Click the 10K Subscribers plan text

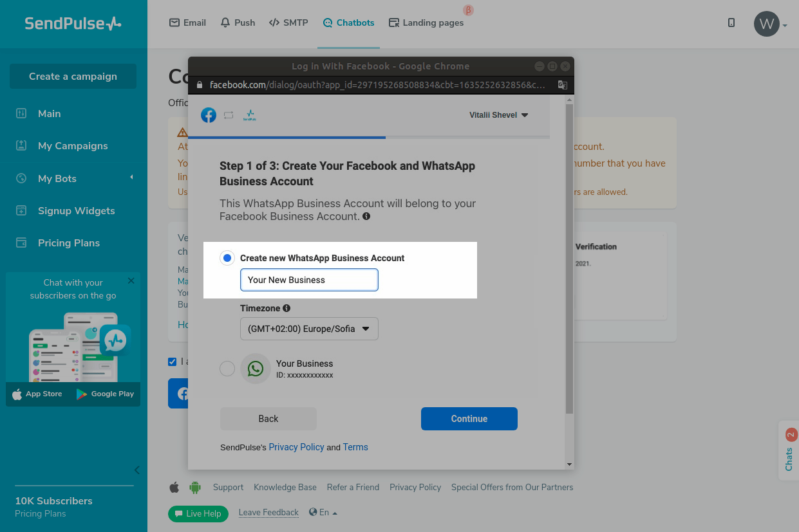point(53,501)
